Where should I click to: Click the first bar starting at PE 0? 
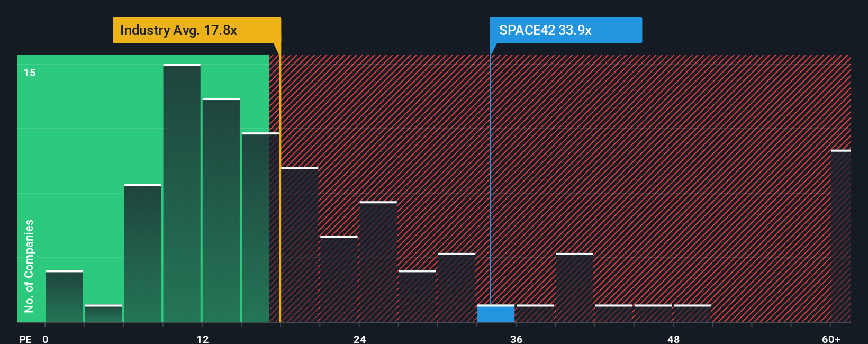click(64, 296)
